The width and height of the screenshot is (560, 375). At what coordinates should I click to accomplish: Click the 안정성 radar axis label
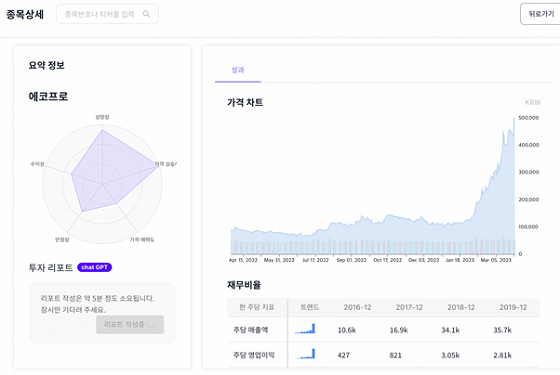[62, 239]
